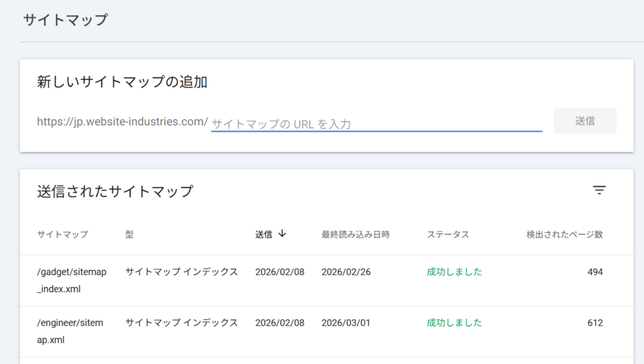The image size is (644, 364).
Task: Click last read date 2026/02/26
Action: point(346,272)
